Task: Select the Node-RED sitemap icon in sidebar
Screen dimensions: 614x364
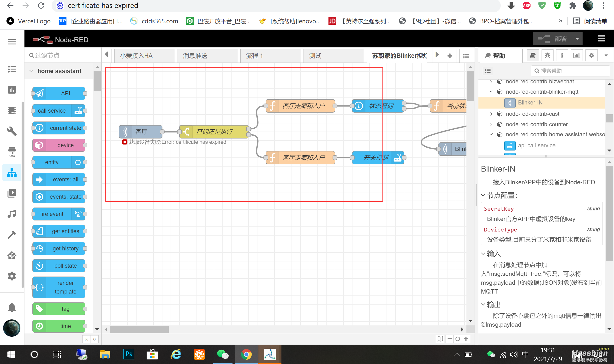Action: (x=12, y=173)
